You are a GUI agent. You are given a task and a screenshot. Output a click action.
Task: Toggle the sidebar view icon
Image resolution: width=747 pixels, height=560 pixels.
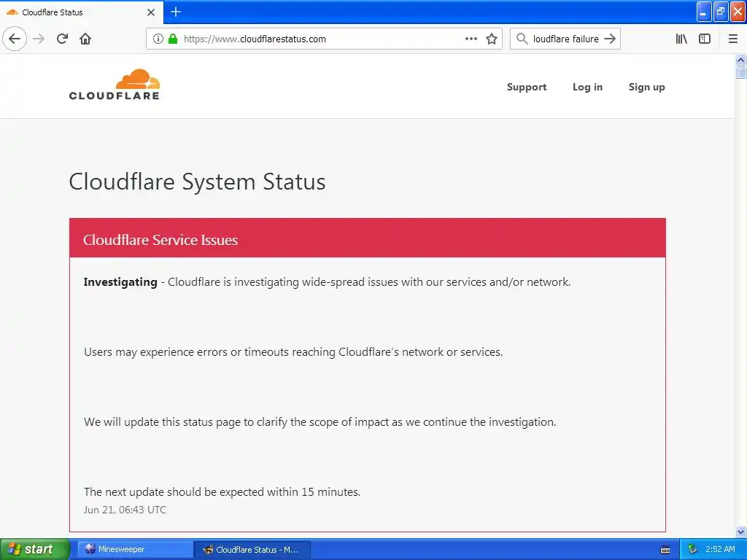click(x=705, y=39)
